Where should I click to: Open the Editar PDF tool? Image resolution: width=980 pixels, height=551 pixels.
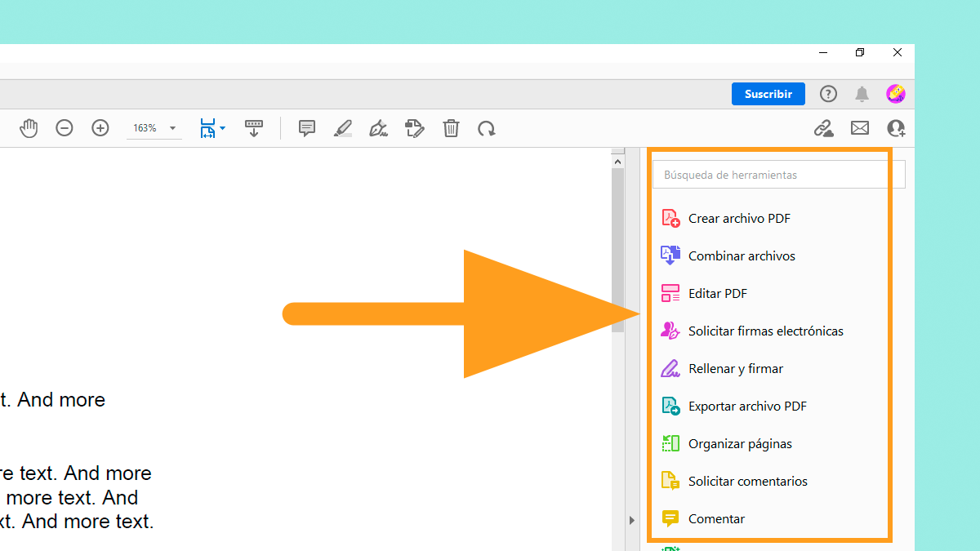[716, 293]
